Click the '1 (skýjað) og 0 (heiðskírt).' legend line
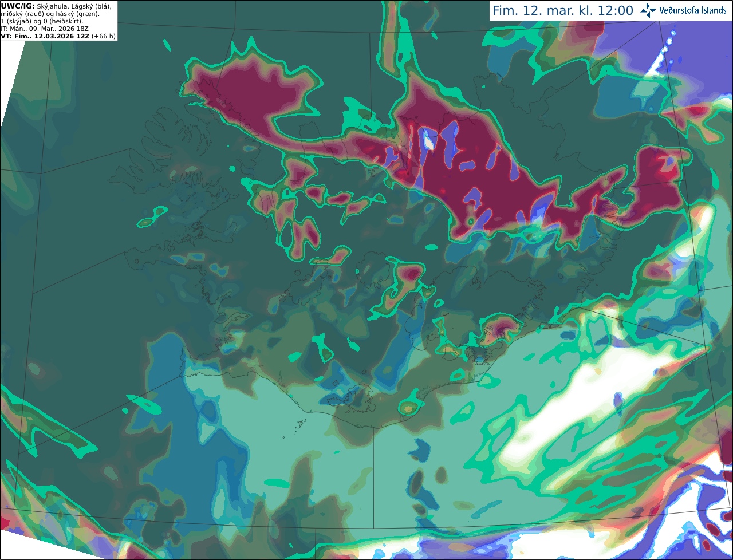The image size is (733, 560). pyautogui.click(x=42, y=21)
